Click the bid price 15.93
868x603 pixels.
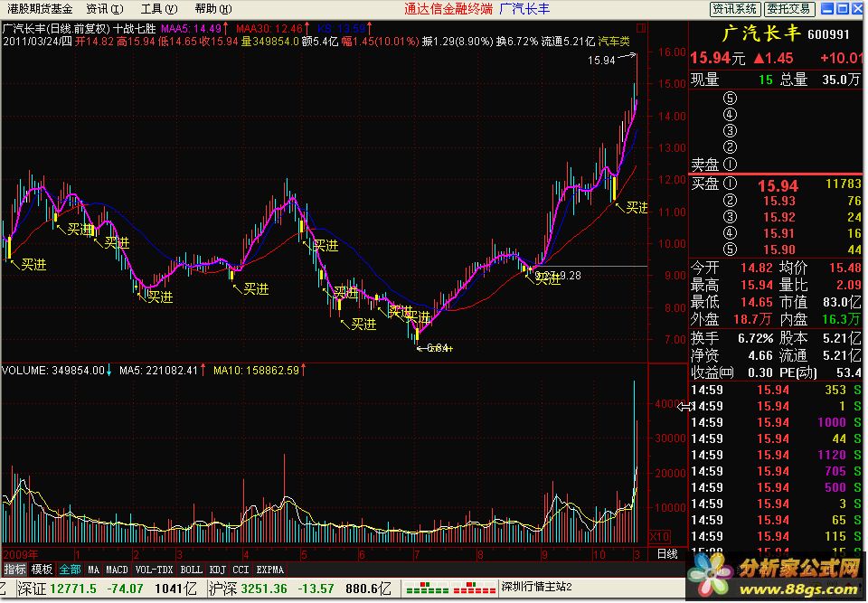pyautogui.click(x=778, y=201)
